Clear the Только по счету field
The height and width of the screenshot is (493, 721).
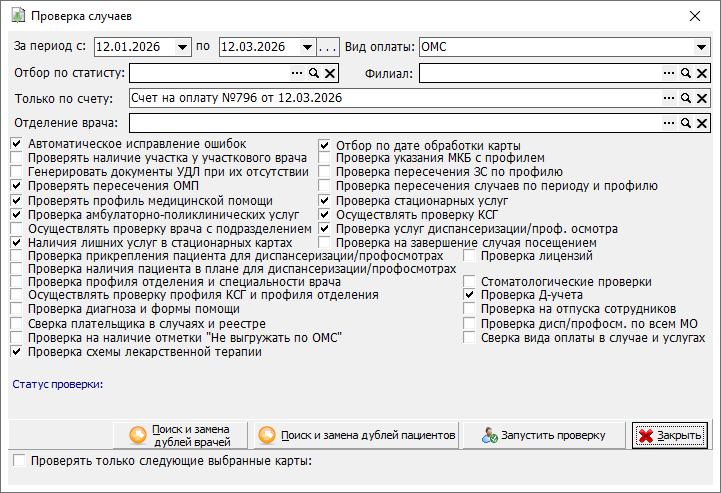(702, 98)
